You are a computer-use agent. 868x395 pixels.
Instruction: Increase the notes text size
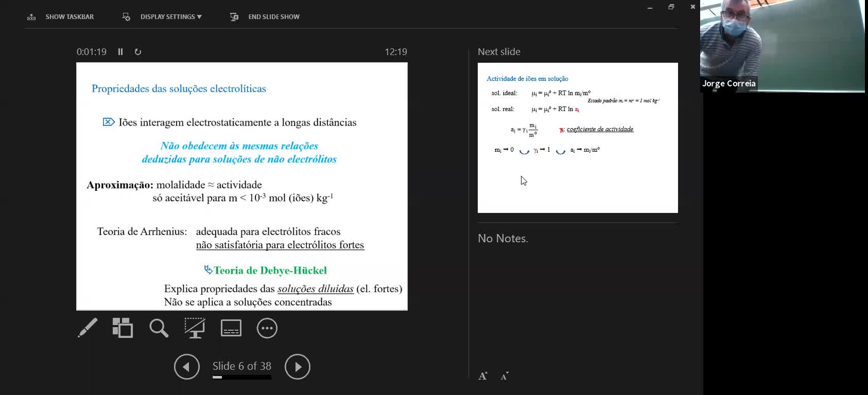(x=483, y=376)
